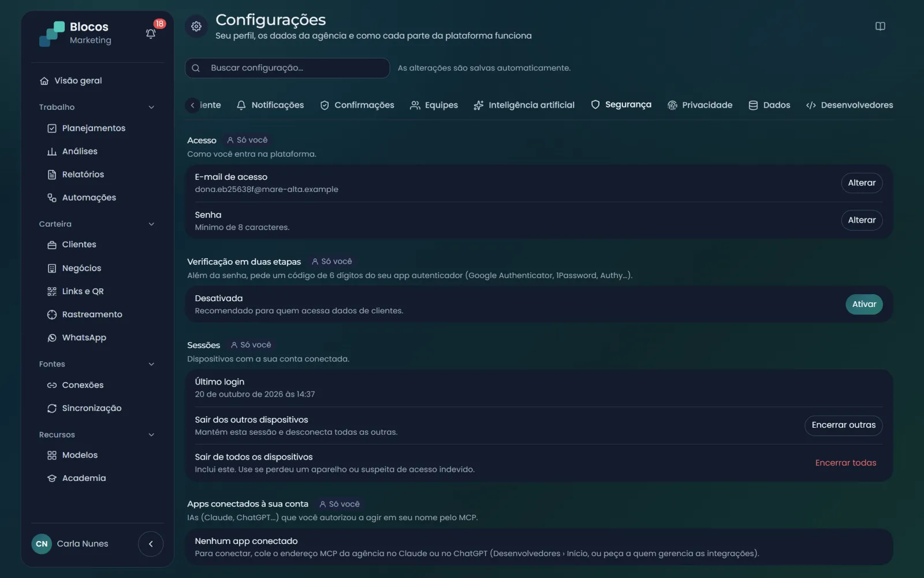Click the settings gear icon beside Configurações
This screenshot has width=924, height=578.
pos(196,26)
